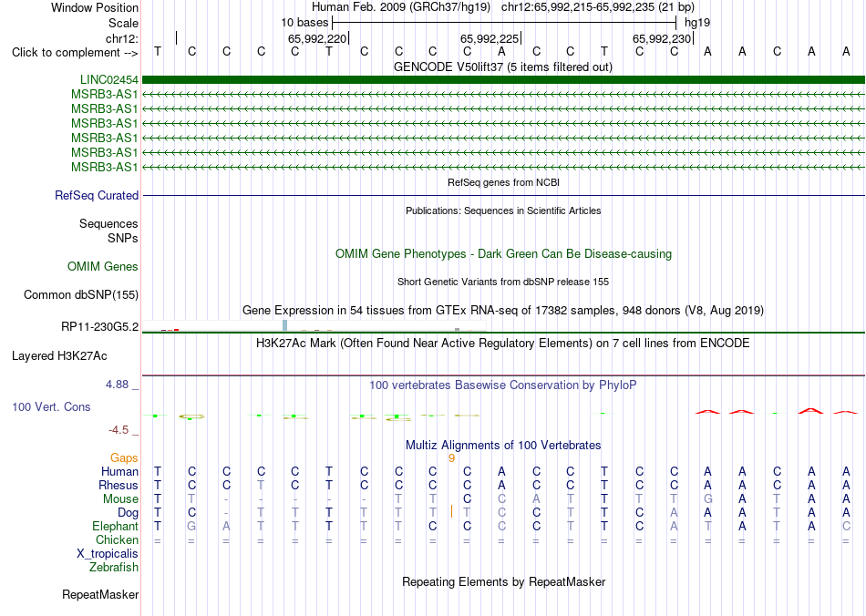This screenshot has height=616, width=866.
Task: Open the 'H3K27Ac Mark' ENCODE track title
Action: click(503, 343)
